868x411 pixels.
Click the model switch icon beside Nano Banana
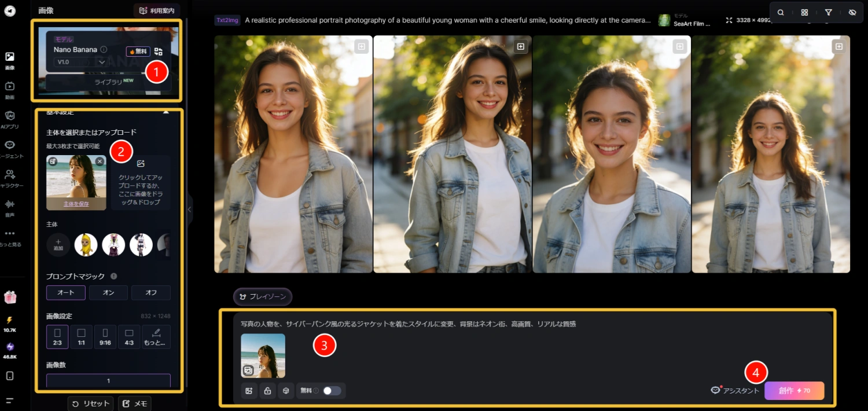tap(158, 52)
